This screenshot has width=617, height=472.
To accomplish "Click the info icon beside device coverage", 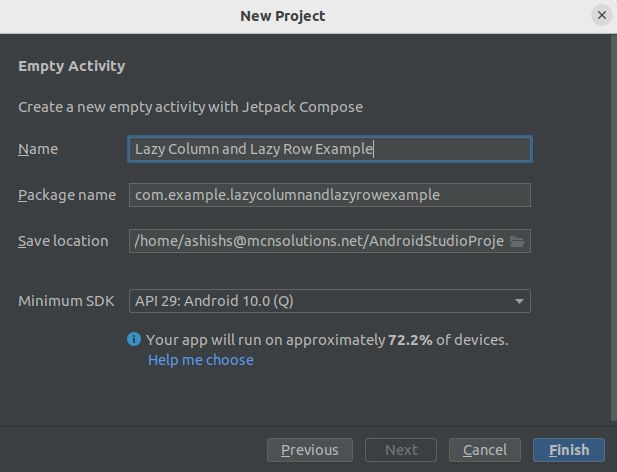I will [135, 340].
